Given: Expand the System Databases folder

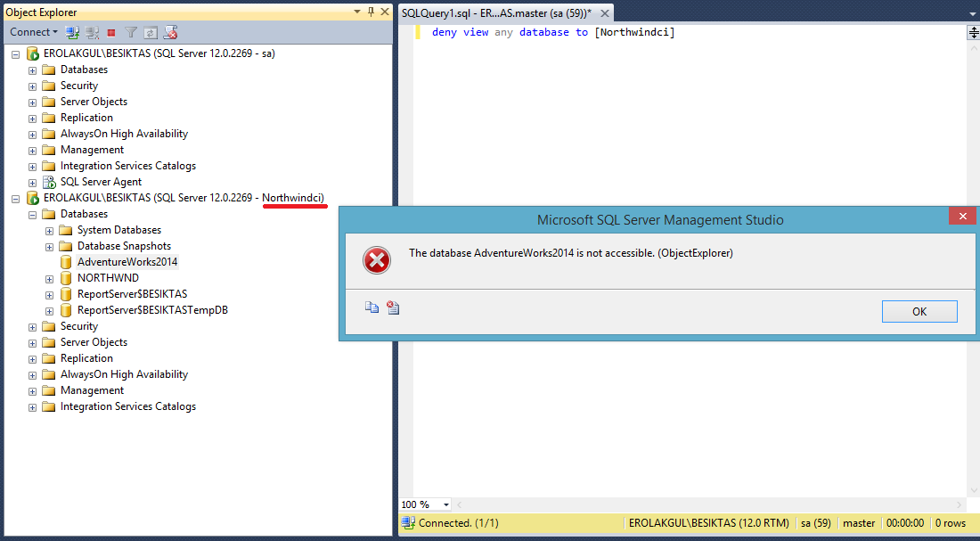Looking at the screenshot, I should click(50, 230).
